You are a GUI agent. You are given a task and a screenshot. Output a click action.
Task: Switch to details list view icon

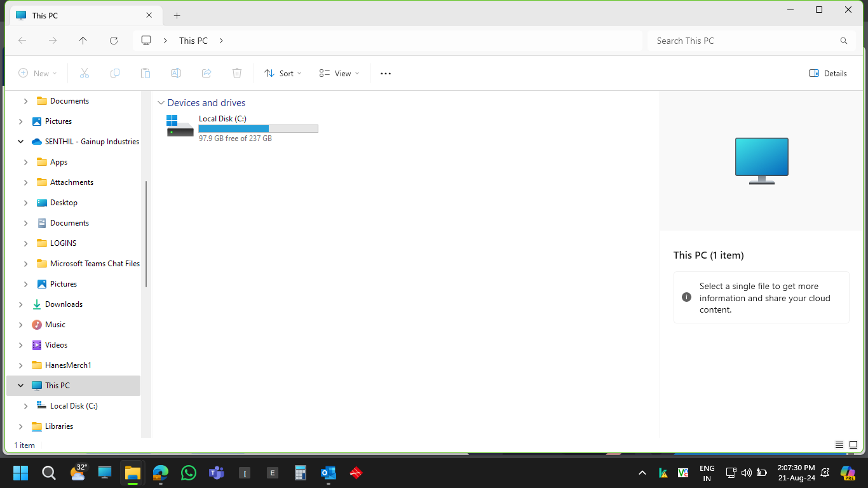[x=839, y=445]
